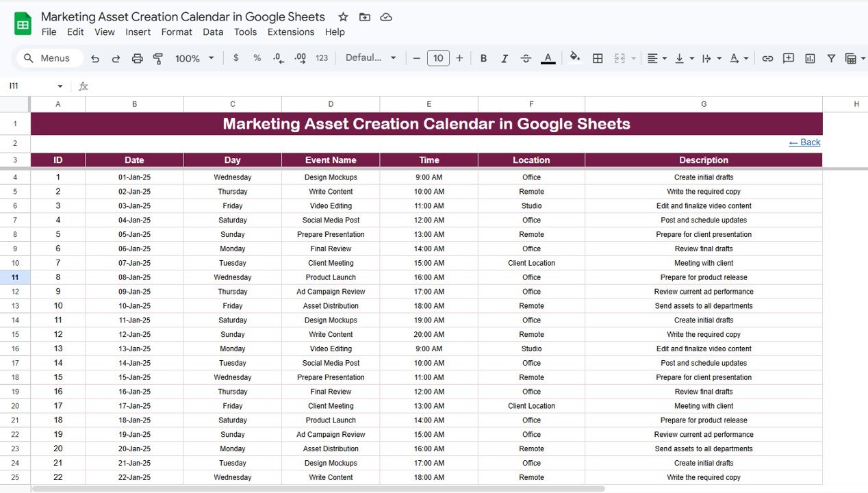
Task: Open the fill color picker
Action: coord(575,58)
